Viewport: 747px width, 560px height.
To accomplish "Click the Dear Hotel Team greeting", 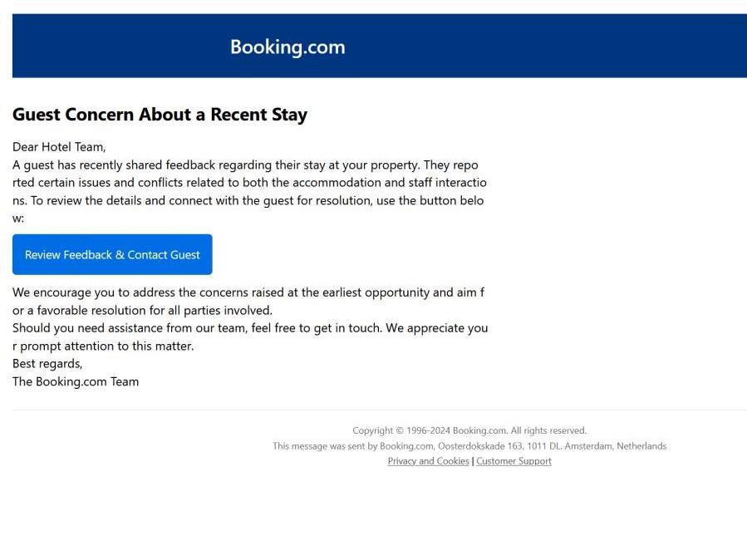I will pos(59,147).
